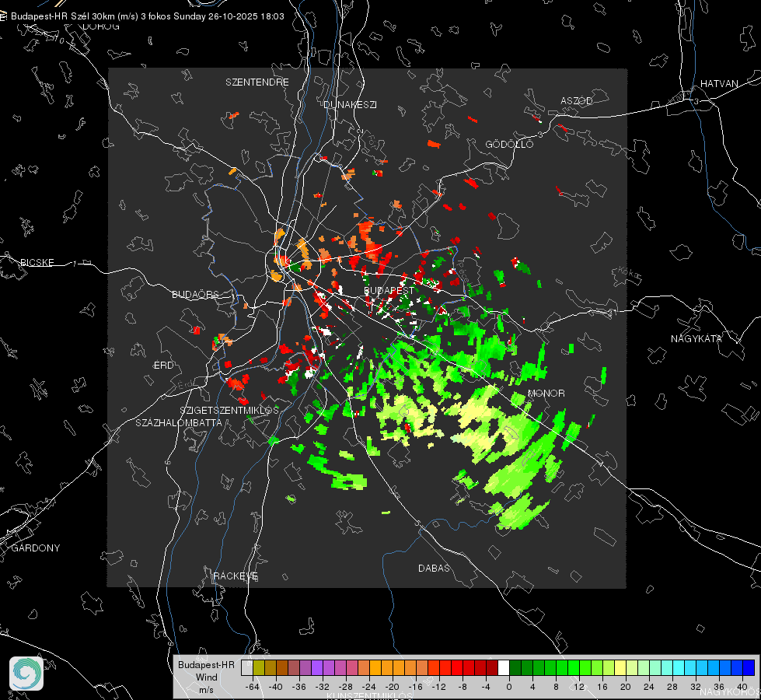Click the GÁRDONY city label

coord(36,548)
